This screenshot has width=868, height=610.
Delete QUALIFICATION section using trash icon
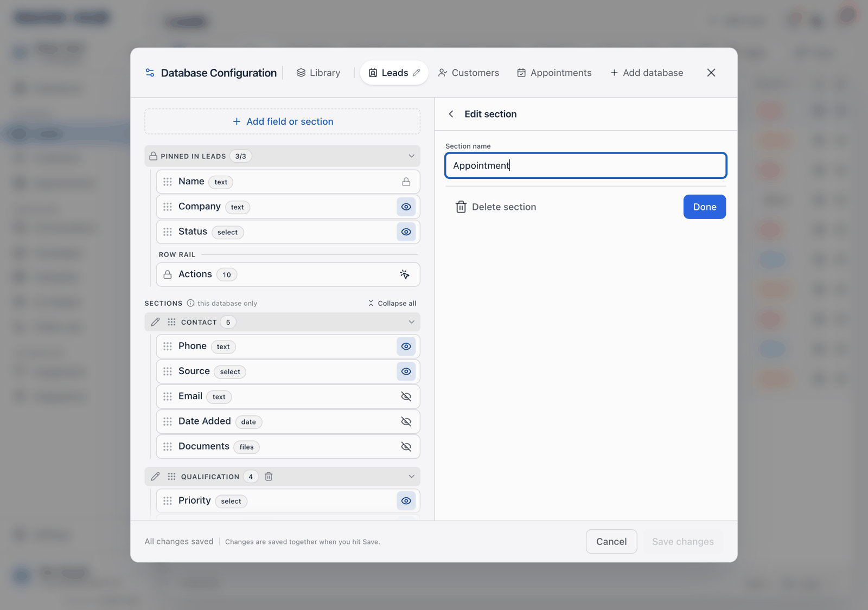click(x=269, y=477)
